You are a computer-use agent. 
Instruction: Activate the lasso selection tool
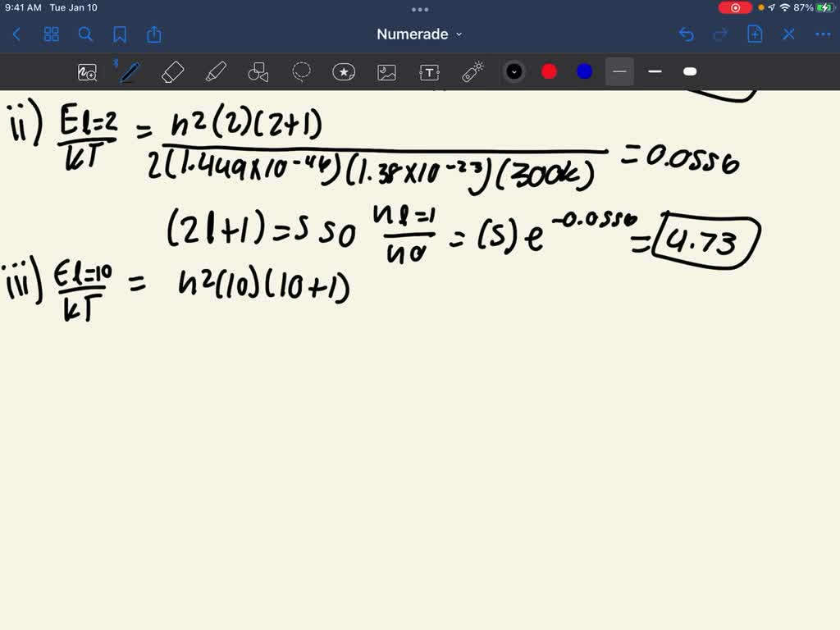pyautogui.click(x=301, y=71)
